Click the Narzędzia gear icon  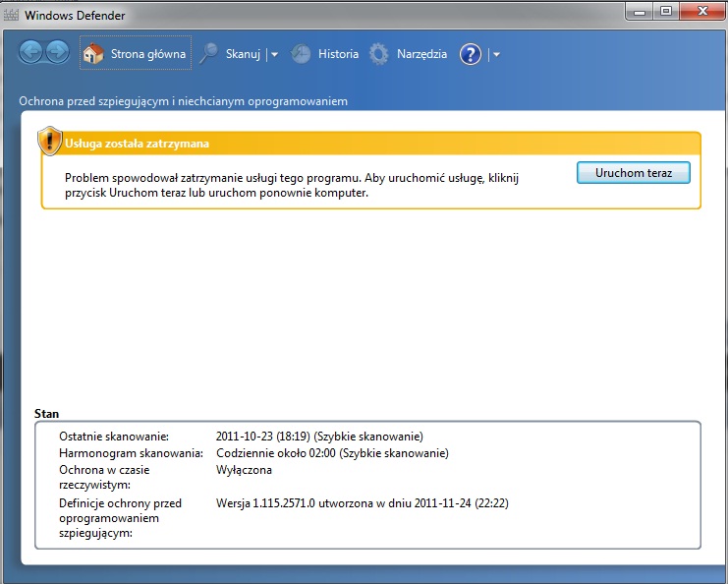click(379, 54)
